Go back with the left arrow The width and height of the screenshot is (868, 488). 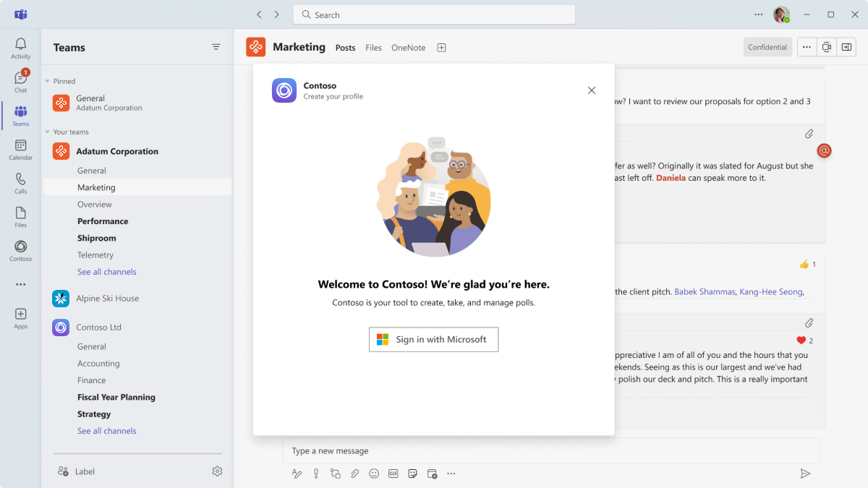(x=259, y=14)
